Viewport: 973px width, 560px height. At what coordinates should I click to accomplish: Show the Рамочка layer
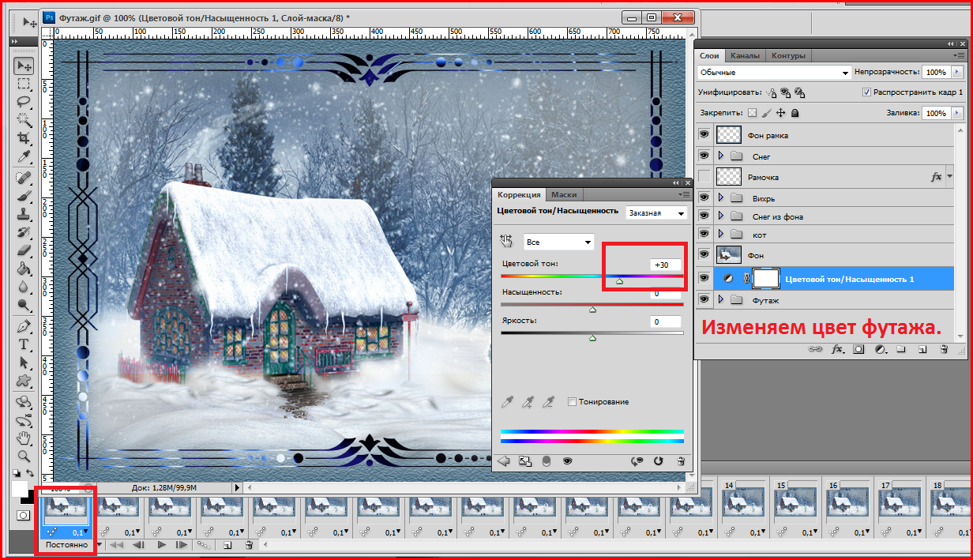704,177
